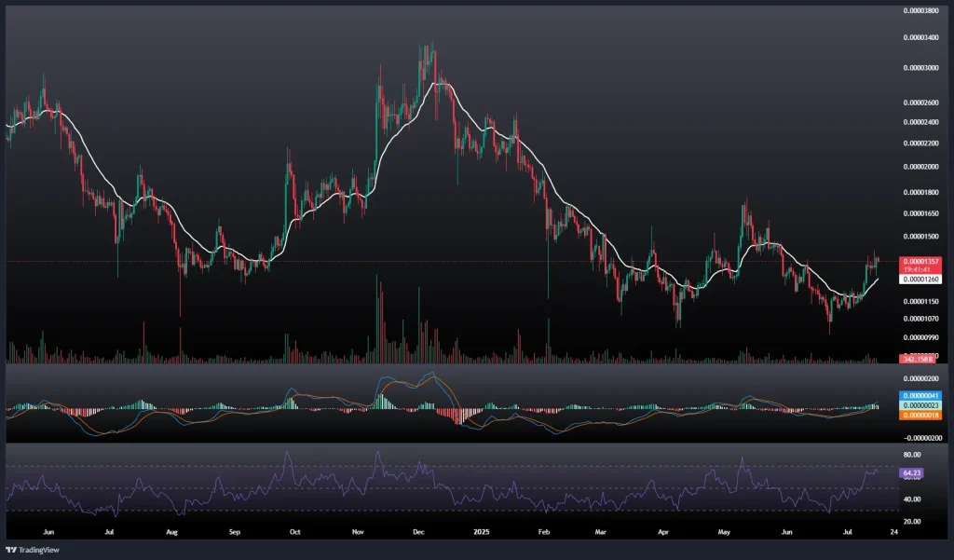Click the 20.00 RSI scale label
Screen dimensions: 954x560
[911, 521]
